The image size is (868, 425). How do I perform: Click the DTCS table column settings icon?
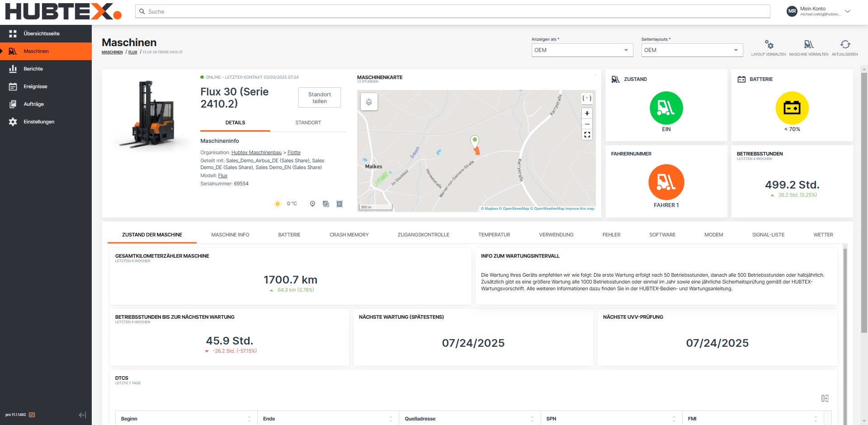click(825, 398)
